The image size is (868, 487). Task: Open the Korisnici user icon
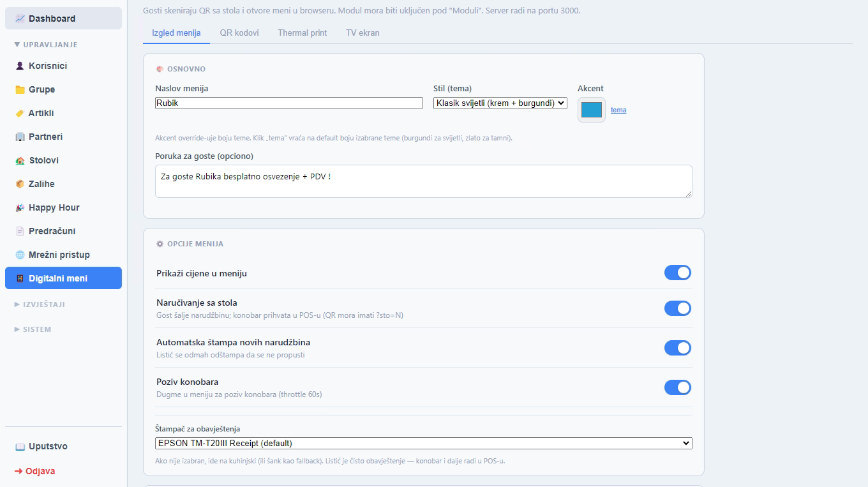tap(20, 66)
